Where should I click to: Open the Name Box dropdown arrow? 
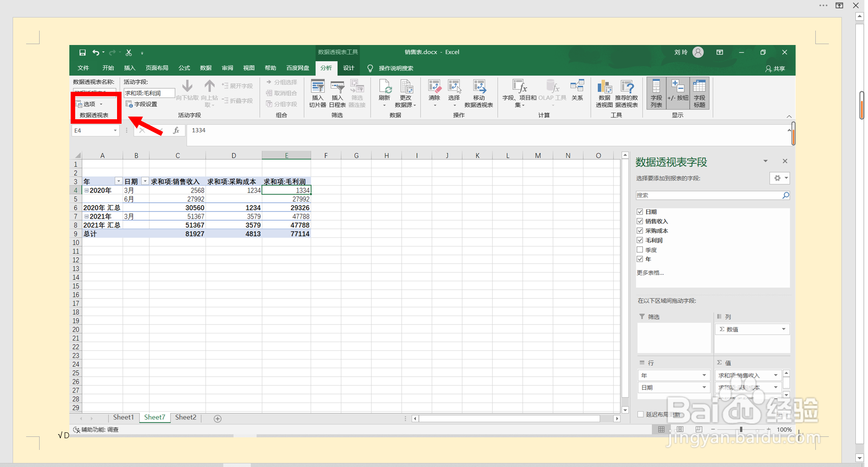(x=115, y=130)
